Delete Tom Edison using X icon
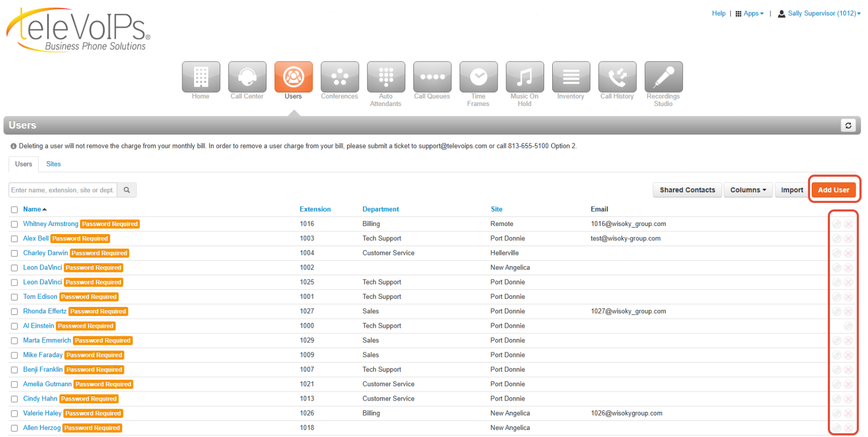The height and width of the screenshot is (437, 868). (848, 297)
